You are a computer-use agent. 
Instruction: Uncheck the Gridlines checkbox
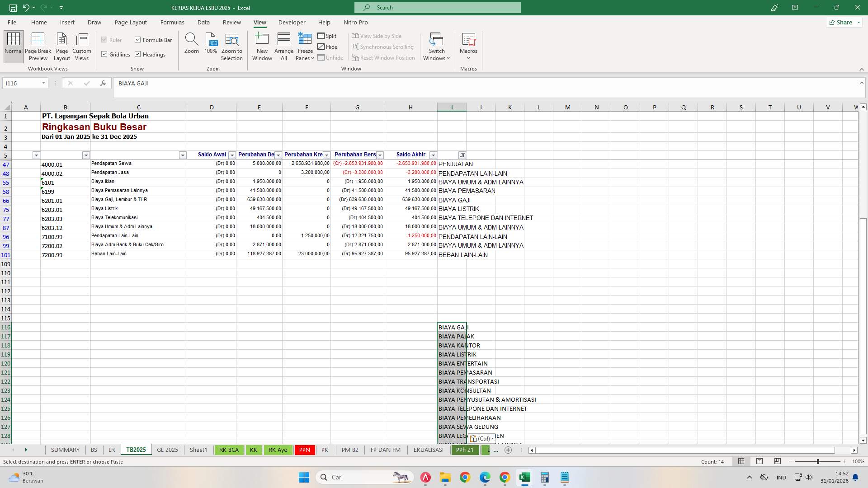point(104,54)
